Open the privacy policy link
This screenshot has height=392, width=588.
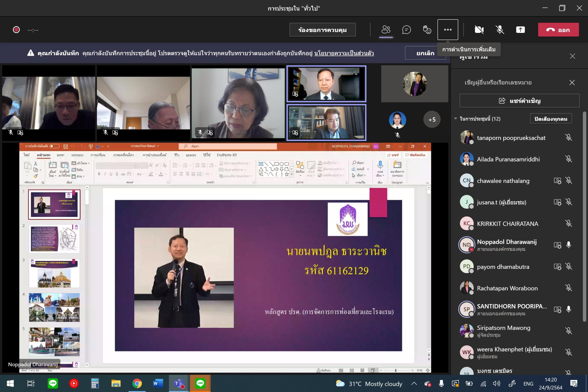344,53
